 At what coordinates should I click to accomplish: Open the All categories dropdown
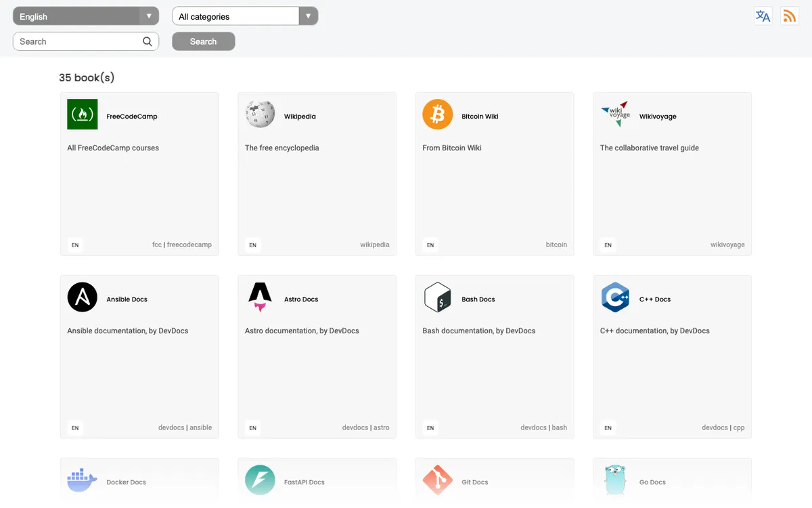coord(245,16)
